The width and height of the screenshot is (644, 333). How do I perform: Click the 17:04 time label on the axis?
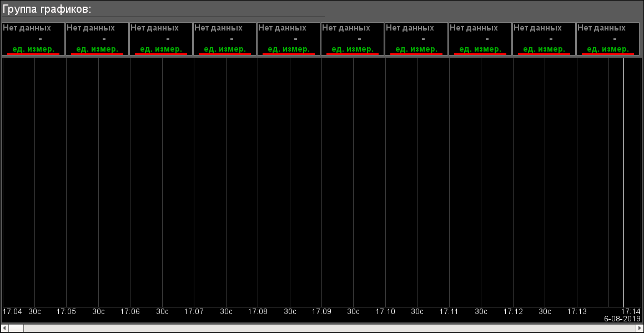click(x=12, y=312)
